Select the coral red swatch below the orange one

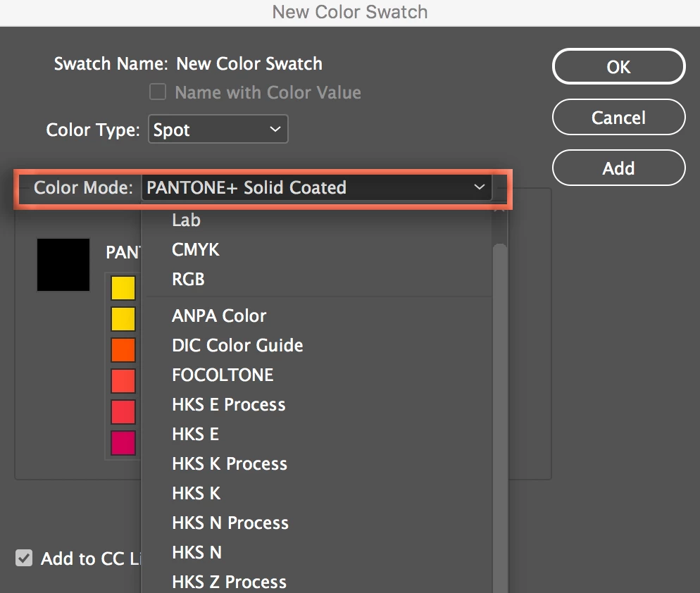pyautogui.click(x=123, y=380)
